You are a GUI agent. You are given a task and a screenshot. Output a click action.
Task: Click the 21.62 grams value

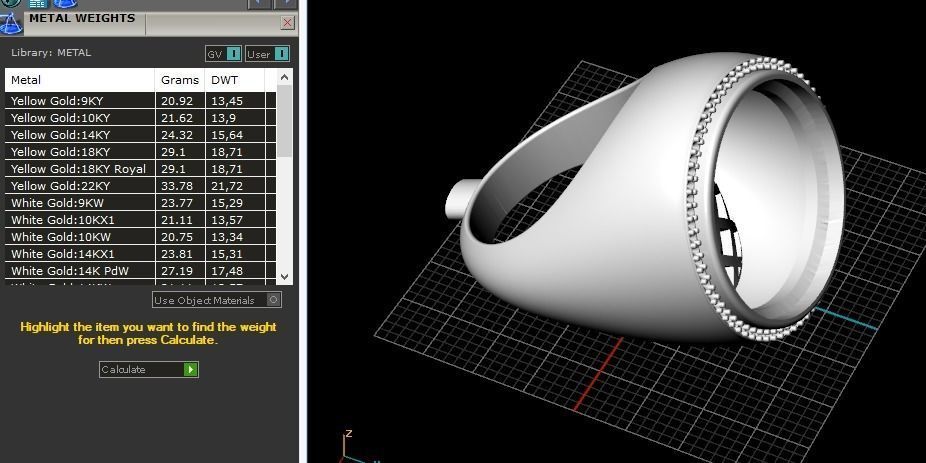[x=177, y=118]
